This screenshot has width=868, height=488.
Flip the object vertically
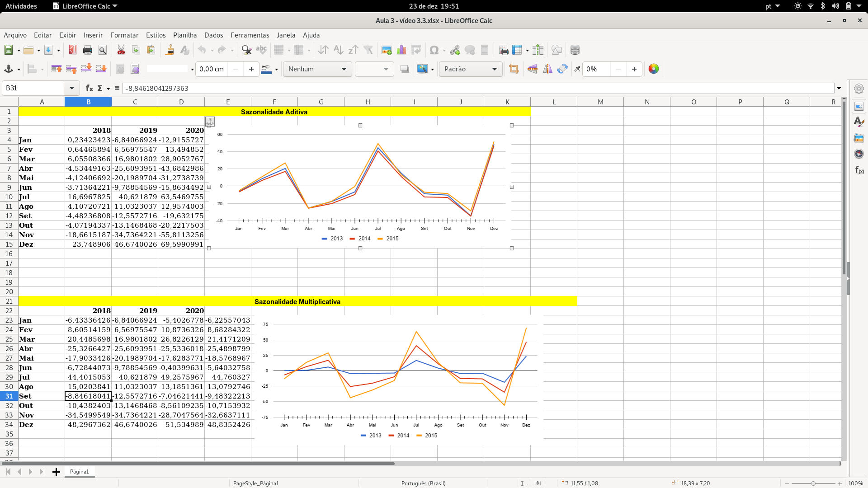click(x=533, y=69)
